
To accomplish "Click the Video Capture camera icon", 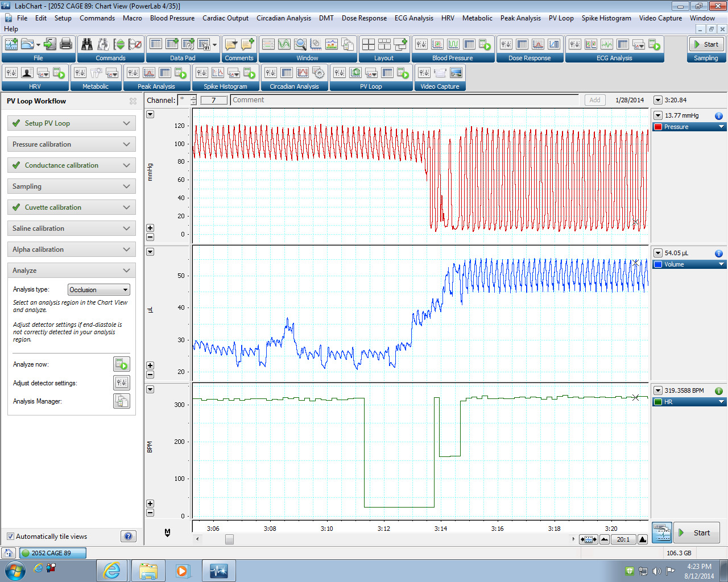I will point(440,73).
